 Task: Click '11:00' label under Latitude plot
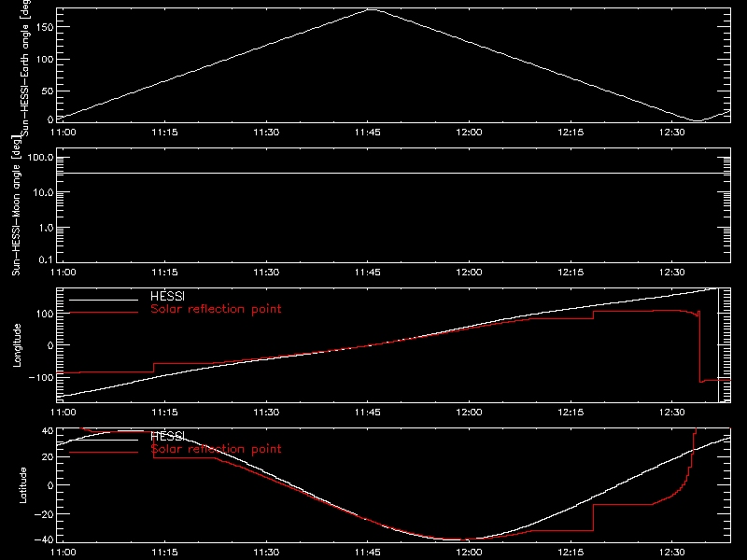click(x=63, y=552)
